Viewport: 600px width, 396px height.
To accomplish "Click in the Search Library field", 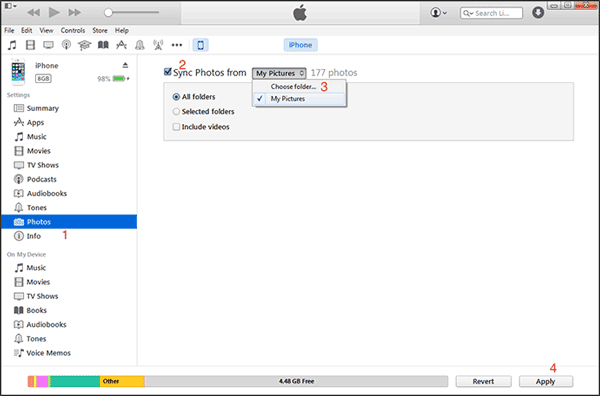I will [491, 13].
